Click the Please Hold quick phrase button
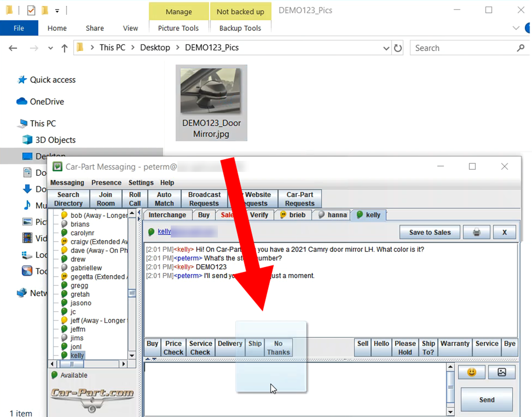Viewport: 532px width, 417px height. pyautogui.click(x=405, y=348)
